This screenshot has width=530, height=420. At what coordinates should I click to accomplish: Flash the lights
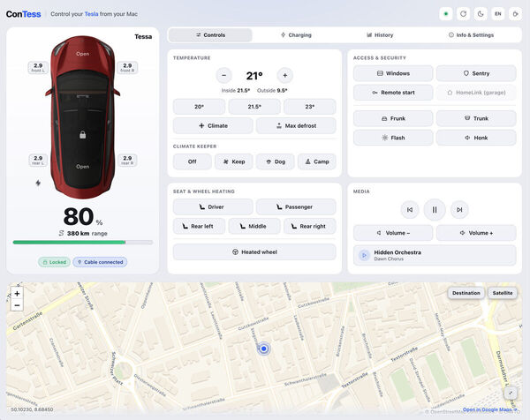(393, 138)
